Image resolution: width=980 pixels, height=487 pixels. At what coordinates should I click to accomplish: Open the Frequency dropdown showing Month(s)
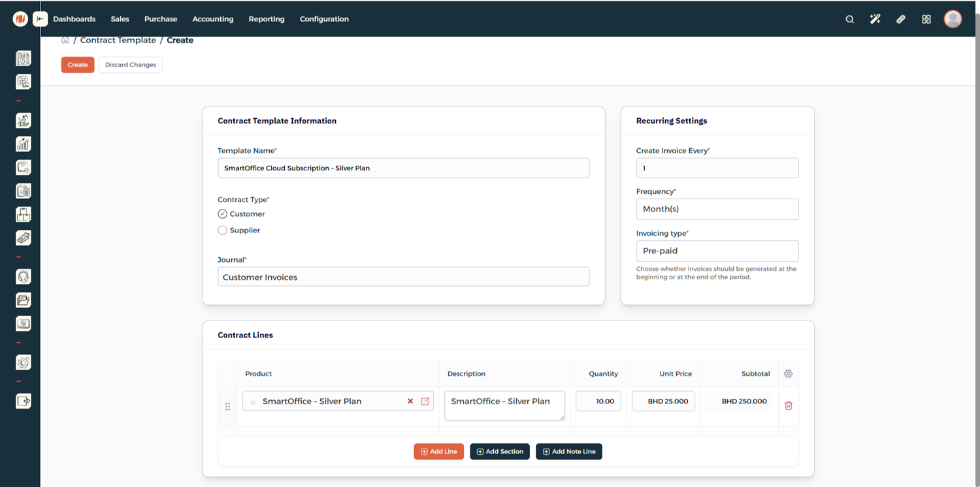[x=717, y=210]
